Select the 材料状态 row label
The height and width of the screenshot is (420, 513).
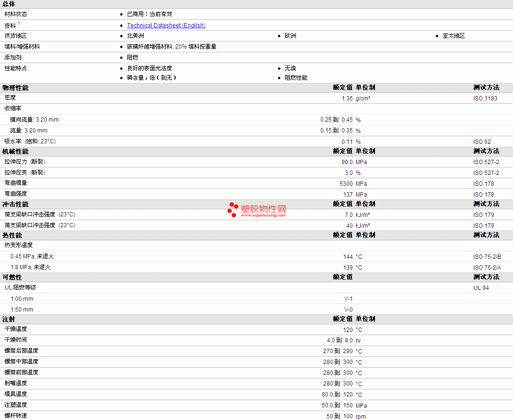tap(16, 14)
